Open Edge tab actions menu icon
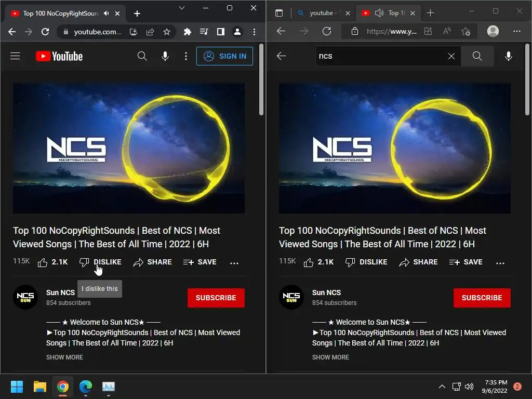The width and height of the screenshot is (532, 399). pos(279,13)
